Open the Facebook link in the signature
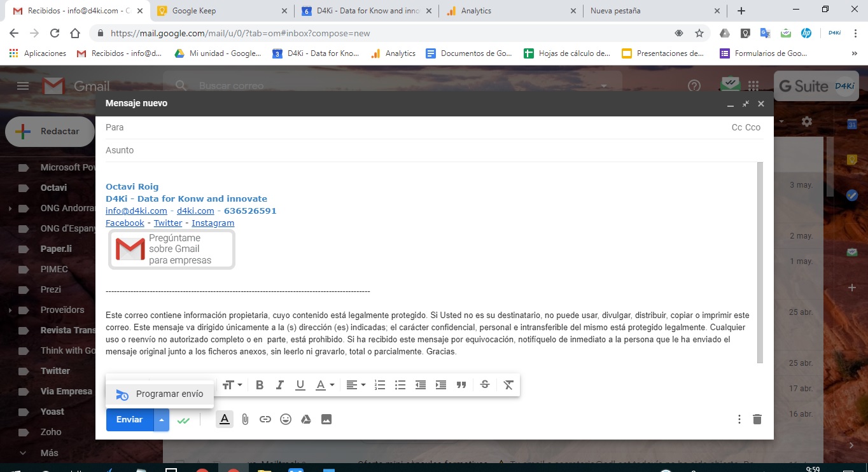868x472 pixels. (125, 223)
